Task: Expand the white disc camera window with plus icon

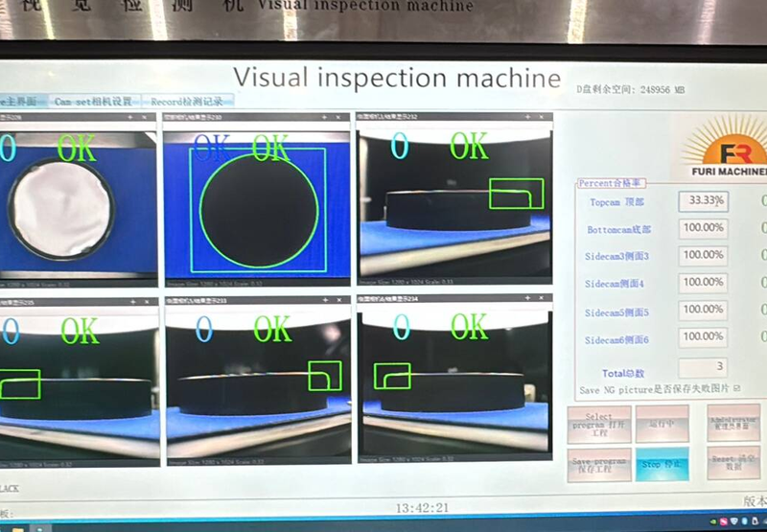Action: (x=130, y=117)
